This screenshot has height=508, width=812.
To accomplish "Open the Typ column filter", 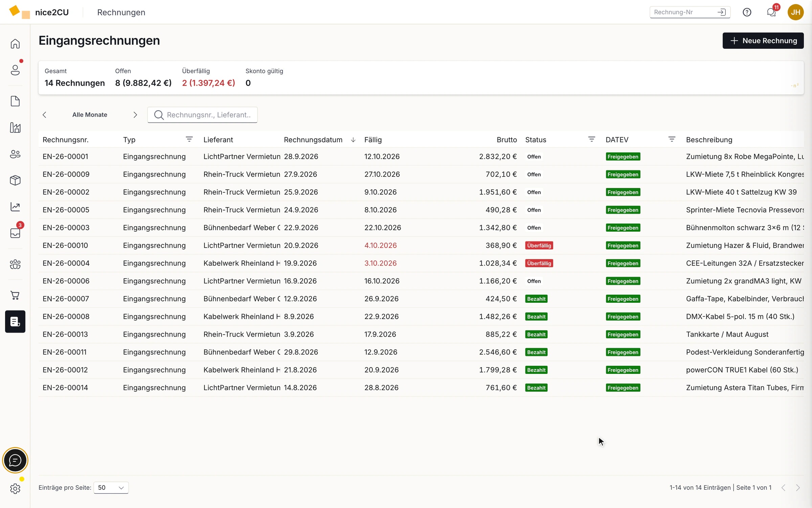I will (x=189, y=139).
